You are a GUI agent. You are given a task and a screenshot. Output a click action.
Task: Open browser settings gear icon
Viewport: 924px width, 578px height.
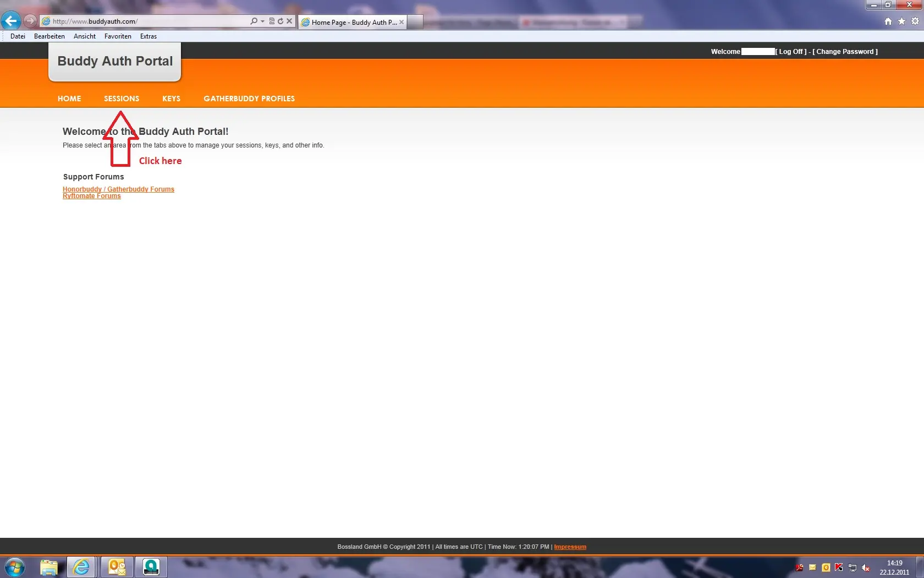point(915,21)
